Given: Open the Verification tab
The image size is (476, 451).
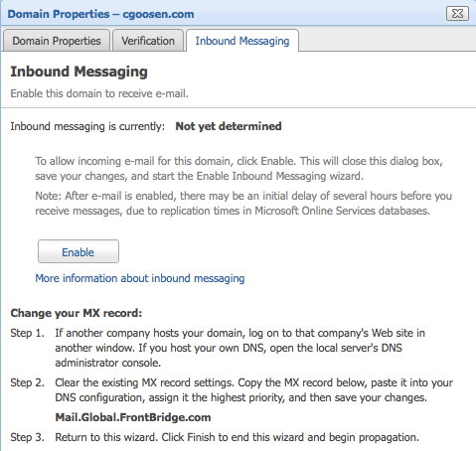Looking at the screenshot, I should (148, 41).
